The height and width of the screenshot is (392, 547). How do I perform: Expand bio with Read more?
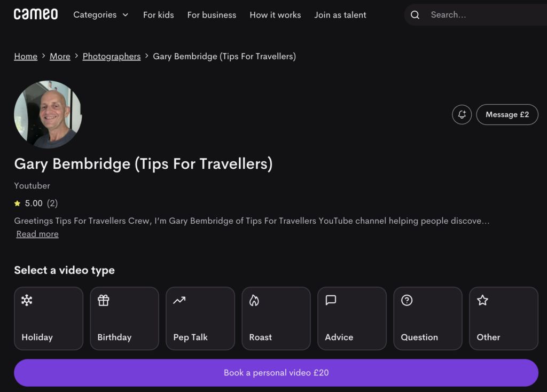[37, 234]
